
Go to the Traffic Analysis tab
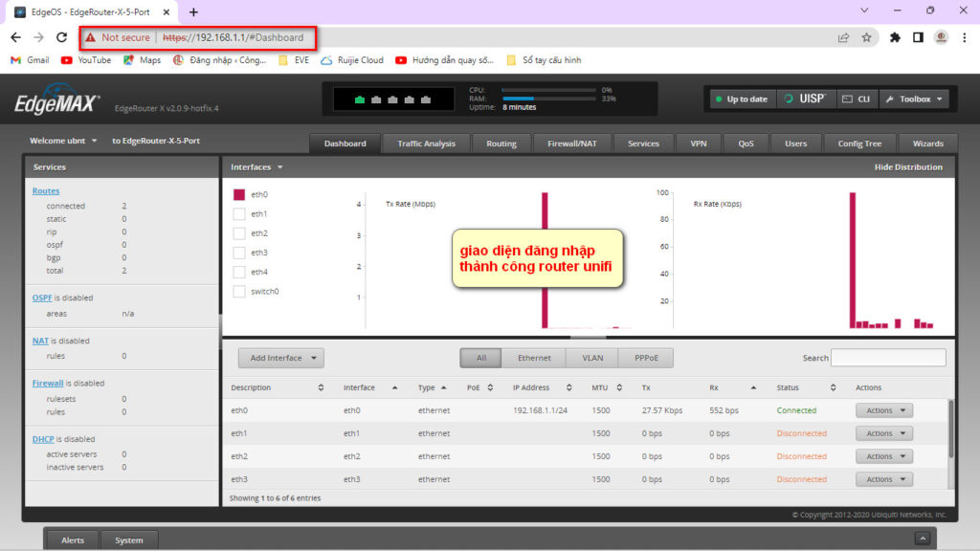tap(426, 143)
